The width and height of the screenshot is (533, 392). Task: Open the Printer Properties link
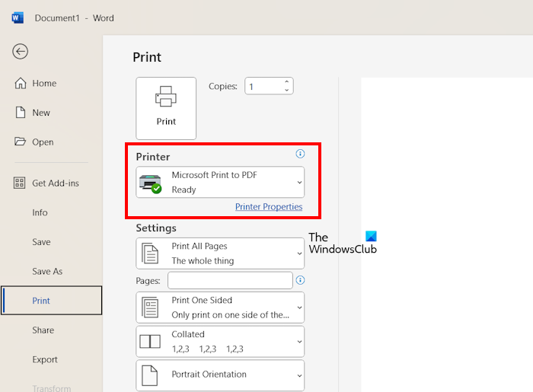(268, 207)
